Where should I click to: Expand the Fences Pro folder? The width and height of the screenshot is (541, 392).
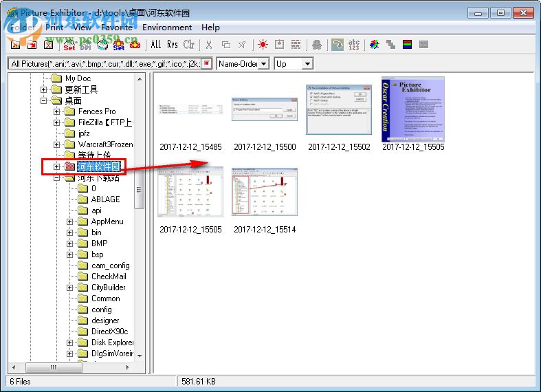pyautogui.click(x=57, y=111)
